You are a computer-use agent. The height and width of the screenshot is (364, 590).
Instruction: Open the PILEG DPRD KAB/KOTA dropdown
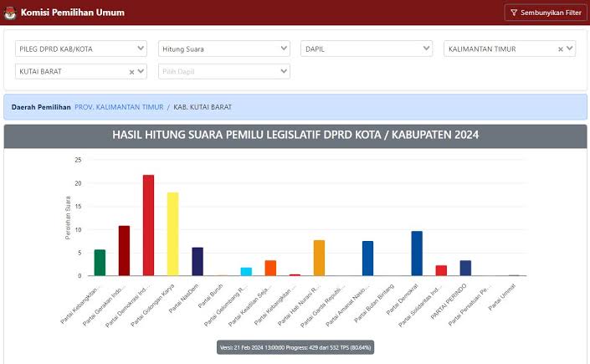pyautogui.click(x=80, y=49)
